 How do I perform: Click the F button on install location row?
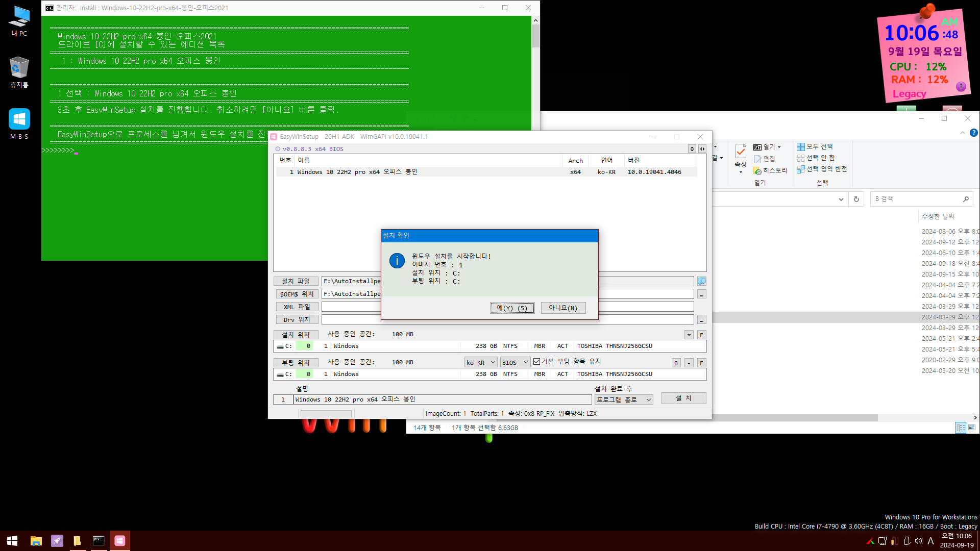[x=702, y=335]
